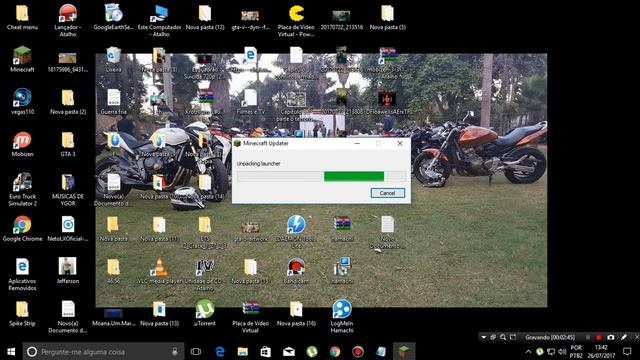Open the volume control tray icon
Image resolution: width=640 pixels, height=360 pixels.
[x=562, y=351]
